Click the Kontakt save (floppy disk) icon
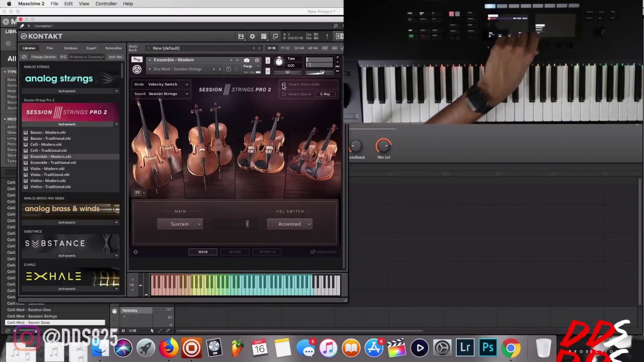This screenshot has width=644, height=362. (241, 36)
